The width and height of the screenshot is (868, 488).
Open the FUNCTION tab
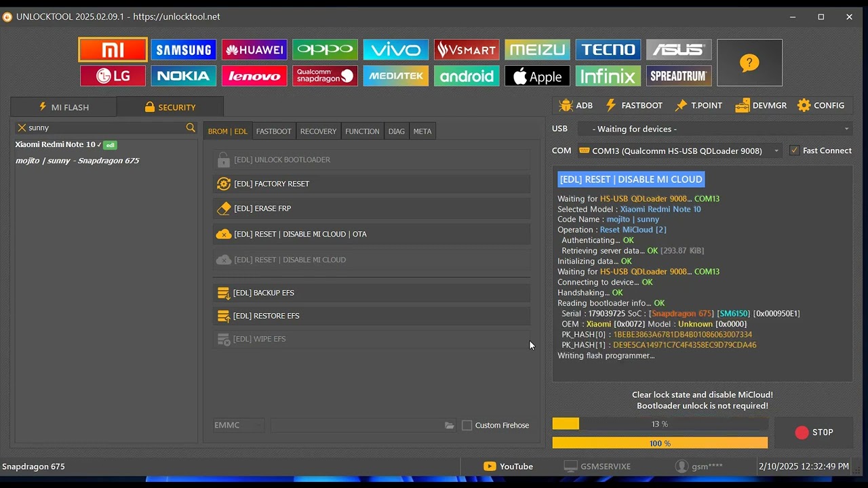362,131
